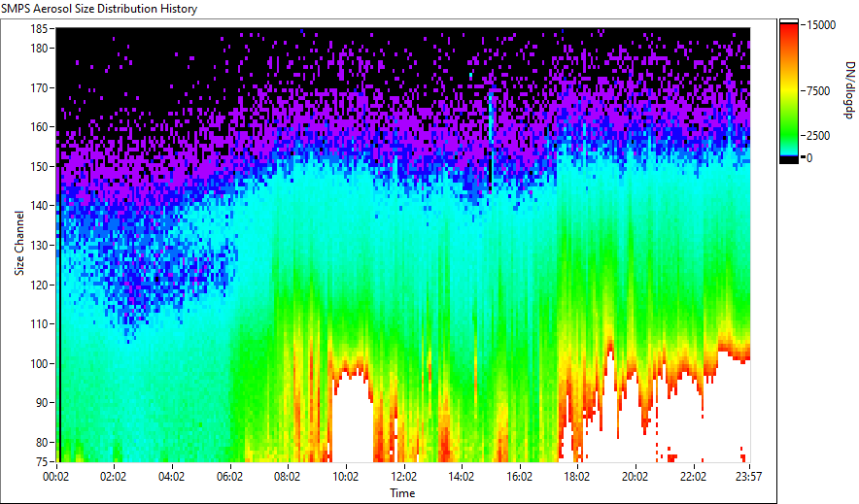Click time axis label 20:02
The width and height of the screenshot is (859, 504).
coord(635,477)
